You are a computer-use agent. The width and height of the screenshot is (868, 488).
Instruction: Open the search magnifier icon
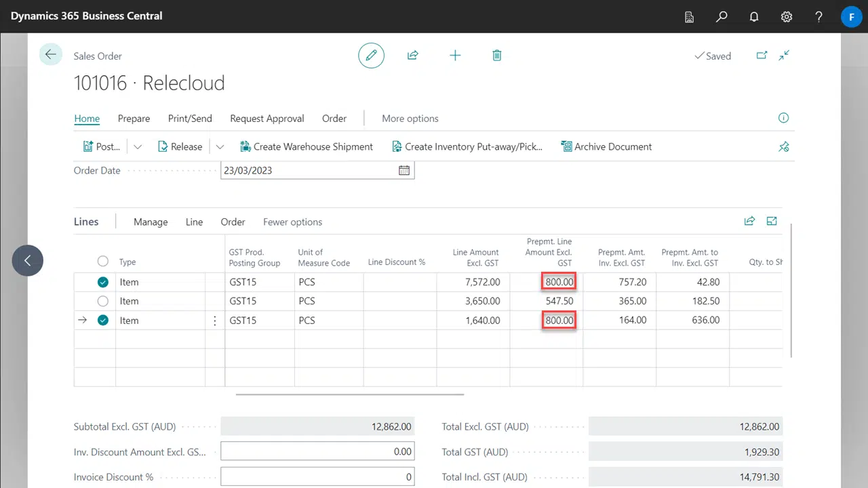tap(722, 16)
